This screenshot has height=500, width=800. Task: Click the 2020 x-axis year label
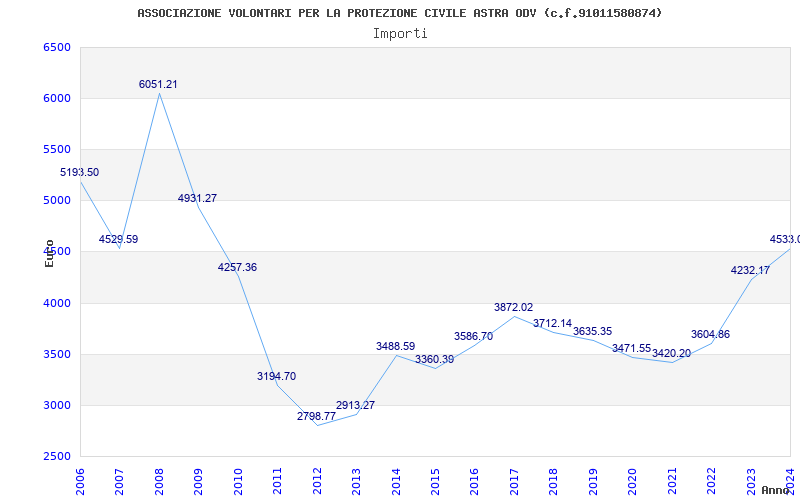[x=633, y=481]
